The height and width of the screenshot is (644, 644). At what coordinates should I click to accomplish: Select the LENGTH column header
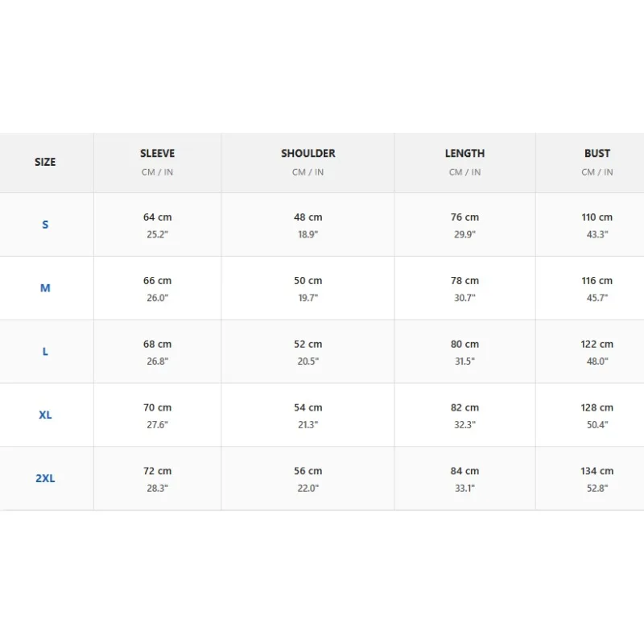[x=464, y=153]
